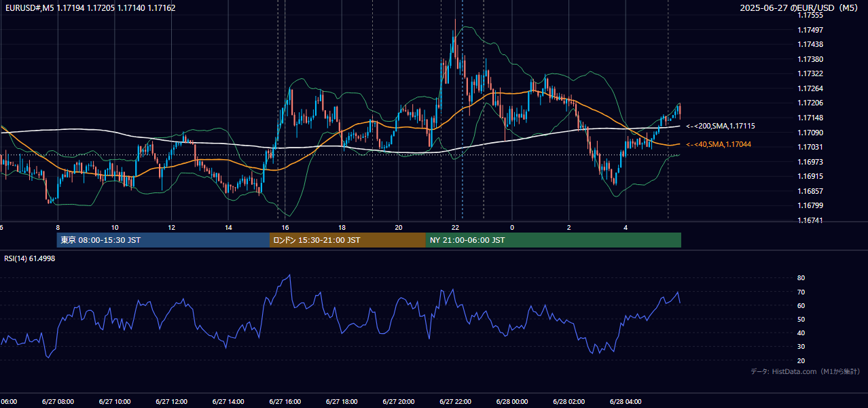Click RSI scale label 40
The image size is (868, 408).
pyautogui.click(x=801, y=333)
